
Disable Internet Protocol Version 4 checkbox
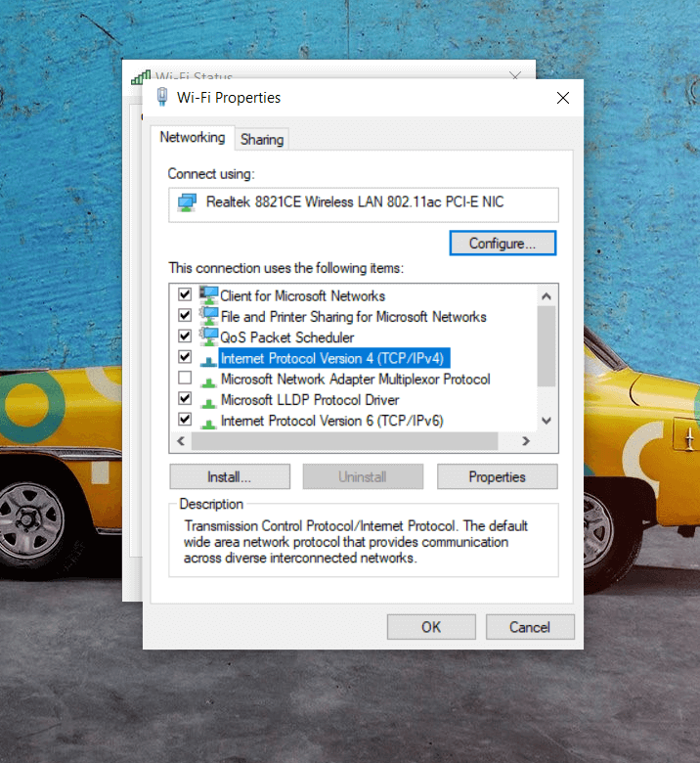pyautogui.click(x=185, y=357)
